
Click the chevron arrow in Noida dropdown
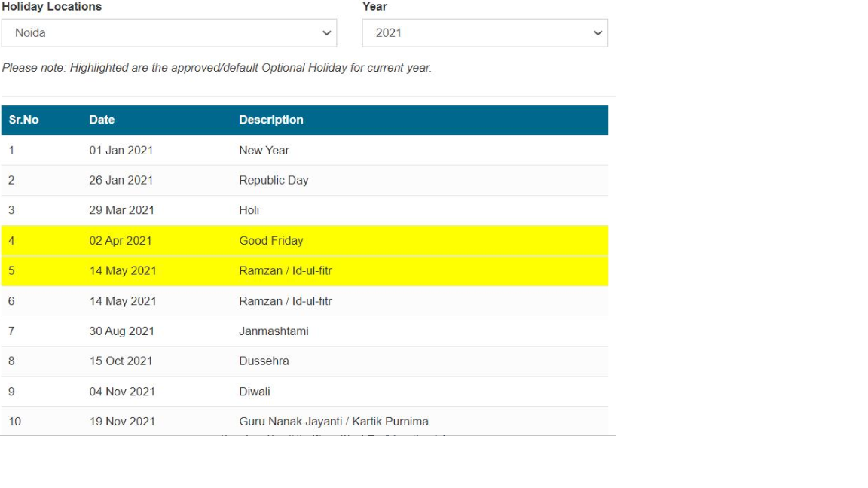[326, 33]
